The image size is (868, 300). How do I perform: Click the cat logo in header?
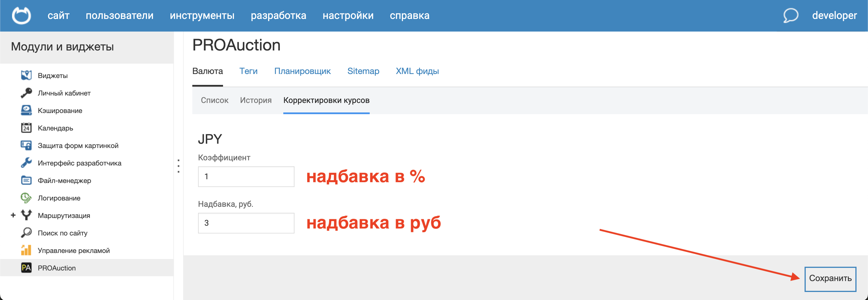tap(22, 15)
